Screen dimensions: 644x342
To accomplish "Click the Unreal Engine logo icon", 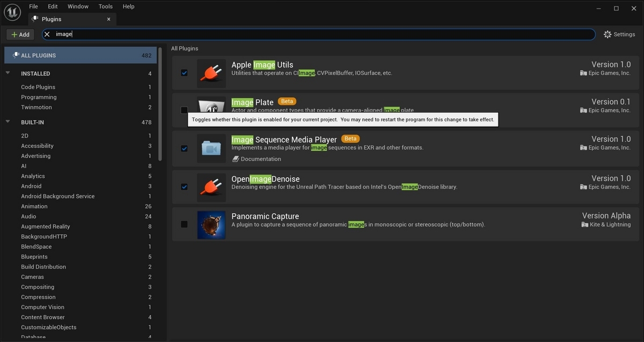I will click(12, 12).
